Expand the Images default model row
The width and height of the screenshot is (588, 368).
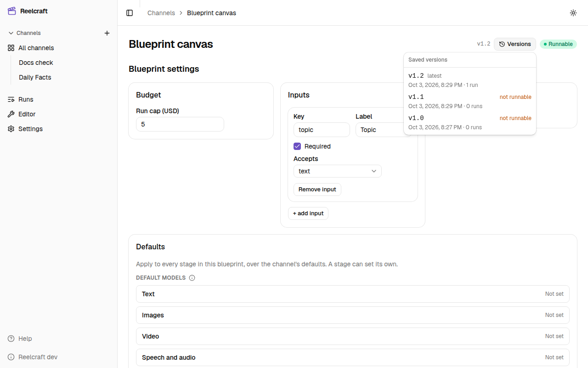(x=353, y=315)
